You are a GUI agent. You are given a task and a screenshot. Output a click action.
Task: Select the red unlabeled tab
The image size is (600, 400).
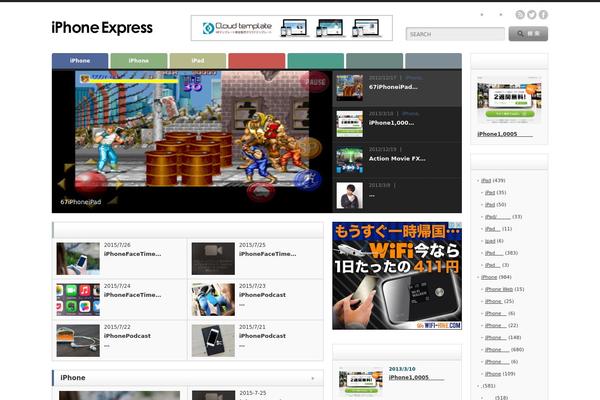click(x=257, y=60)
